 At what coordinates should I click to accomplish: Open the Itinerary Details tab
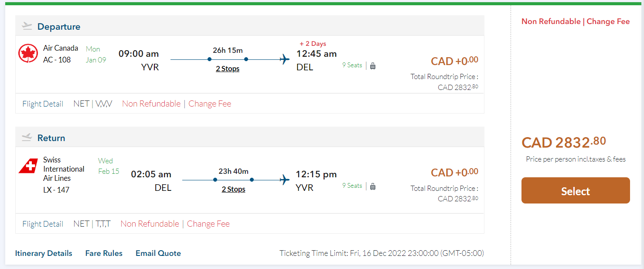[x=44, y=253]
